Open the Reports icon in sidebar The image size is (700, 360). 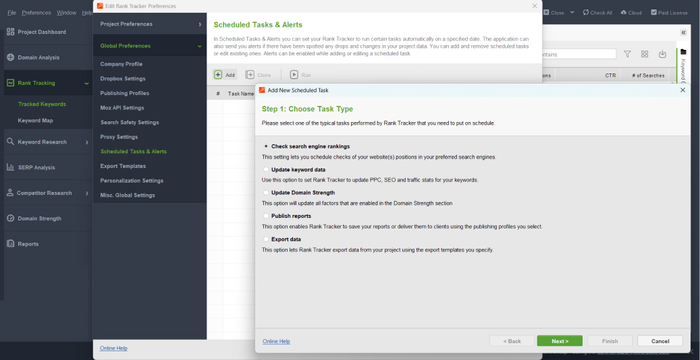[10, 243]
